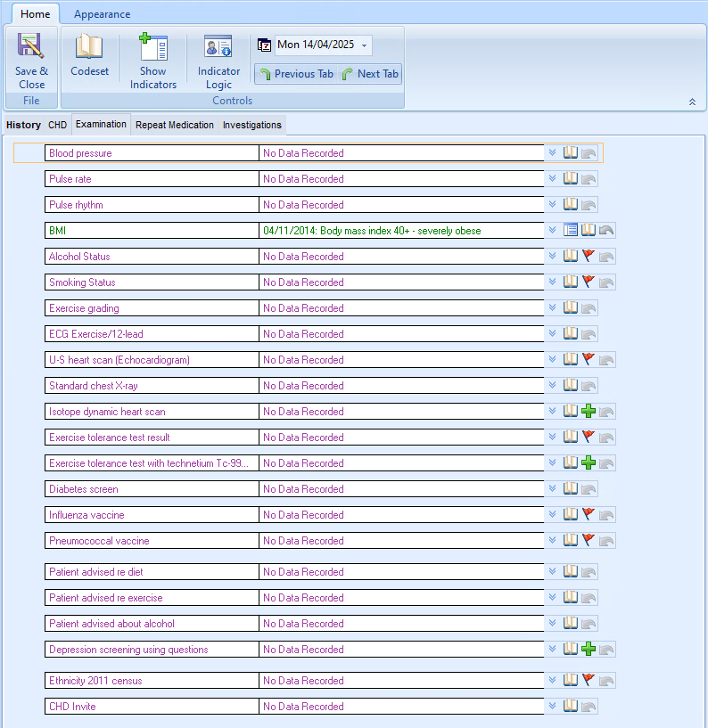The width and height of the screenshot is (708, 728).
Task: Switch to the Appearance ribbon tab
Action: [102, 14]
